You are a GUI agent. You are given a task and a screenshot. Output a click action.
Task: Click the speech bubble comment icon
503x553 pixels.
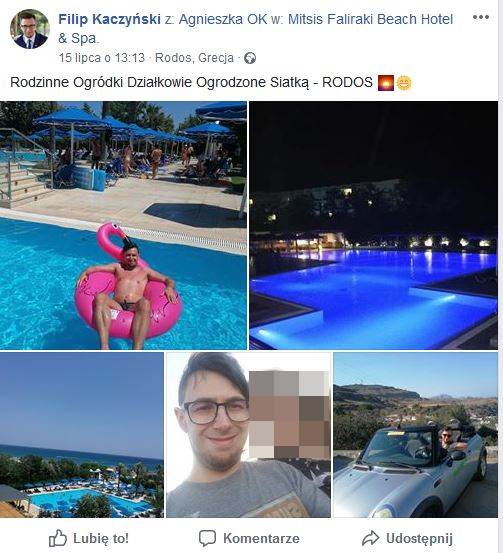pos(207,539)
